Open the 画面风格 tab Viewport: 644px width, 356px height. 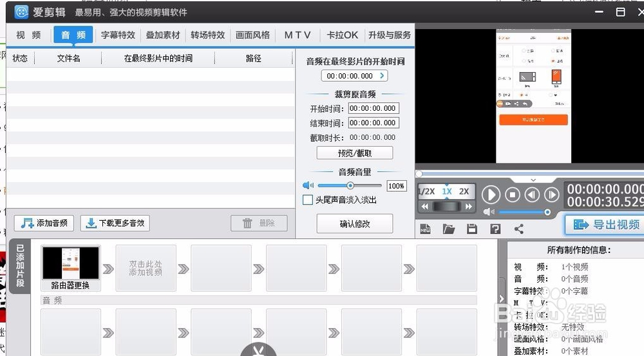(252, 35)
